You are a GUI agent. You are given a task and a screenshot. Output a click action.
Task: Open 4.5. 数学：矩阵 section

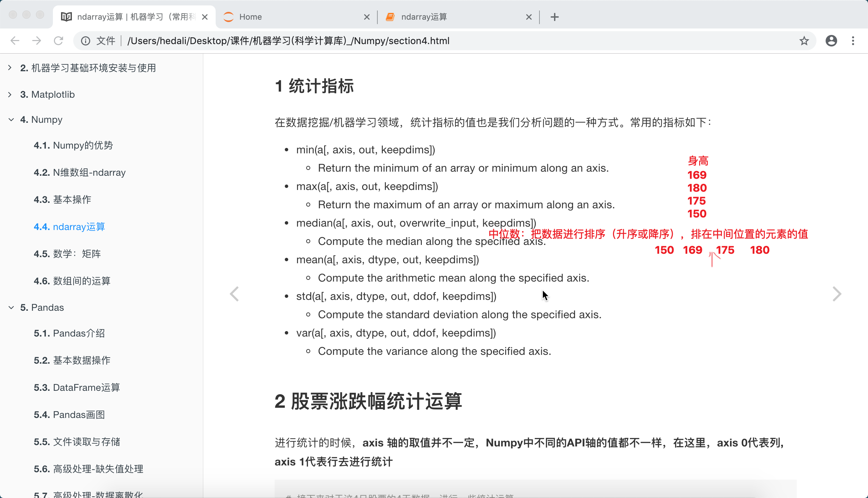[67, 253]
